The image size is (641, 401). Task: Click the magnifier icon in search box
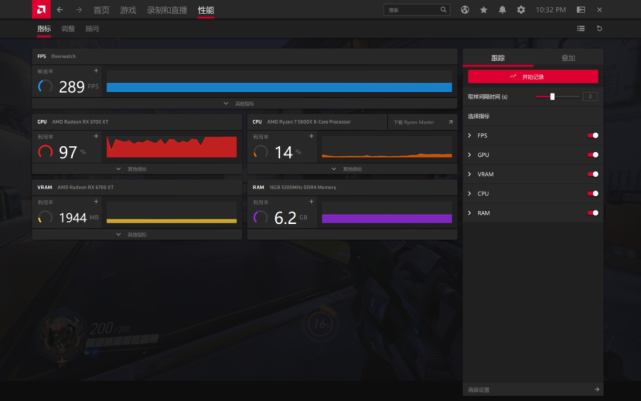pyautogui.click(x=444, y=10)
